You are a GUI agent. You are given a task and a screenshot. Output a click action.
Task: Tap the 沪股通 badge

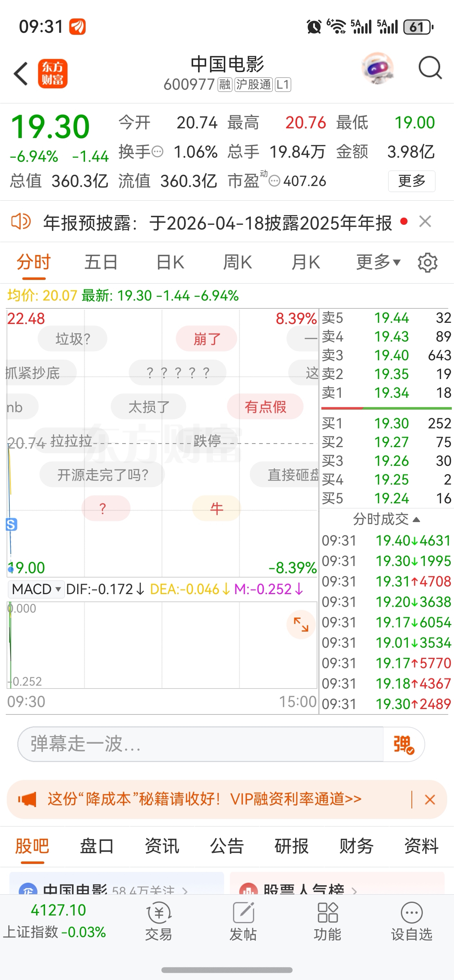[x=253, y=84]
